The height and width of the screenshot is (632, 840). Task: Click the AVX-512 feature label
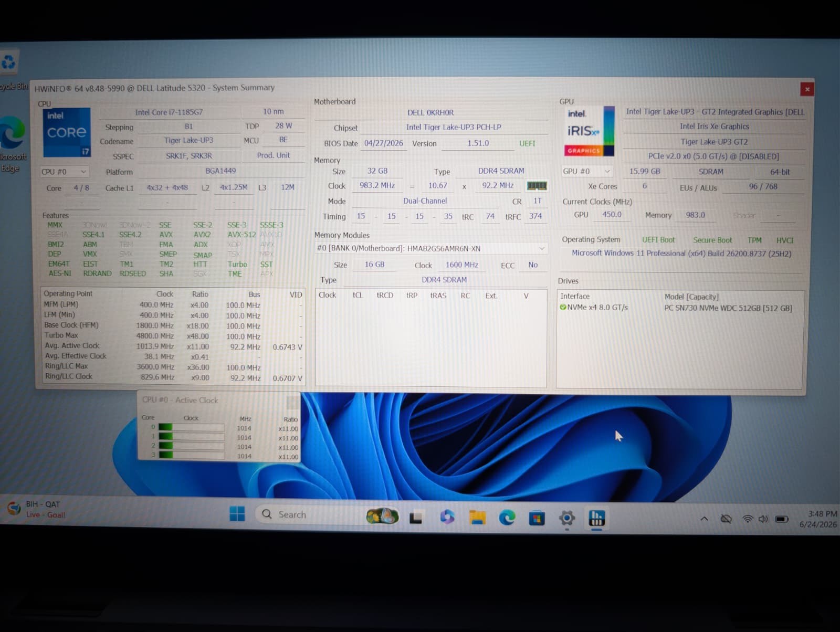241,235
